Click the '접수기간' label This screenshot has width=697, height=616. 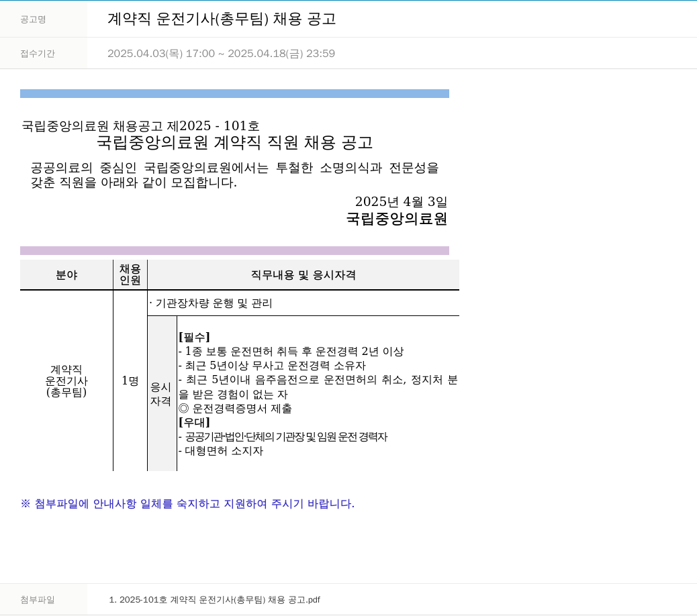(38, 54)
